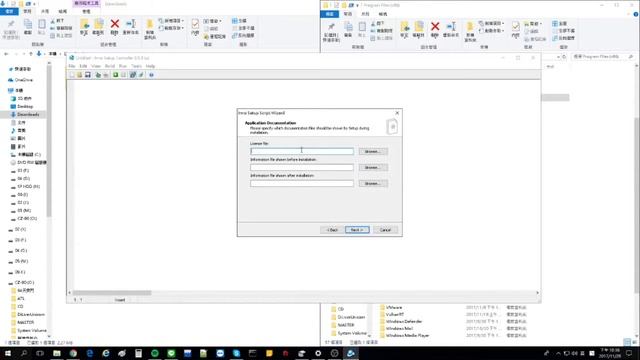Image resolution: width=640 pixels, height=360 pixels.
Task: Click properties checkmark icon in left Explorer ribbon
Action: coord(195,24)
